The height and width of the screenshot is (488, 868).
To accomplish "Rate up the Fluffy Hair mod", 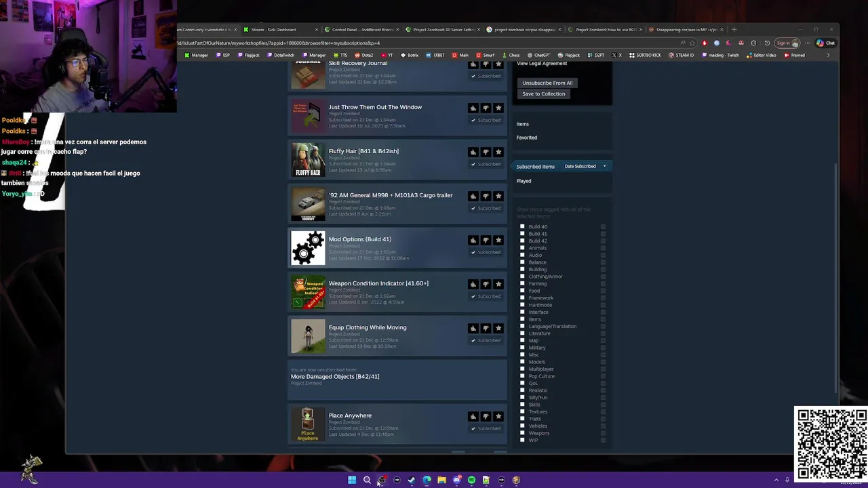I will 473,152.
